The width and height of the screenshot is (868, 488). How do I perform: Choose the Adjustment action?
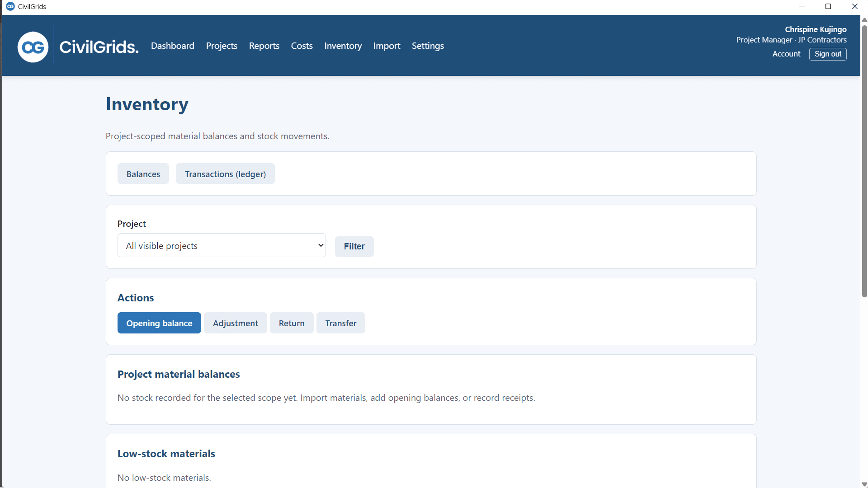coord(236,323)
